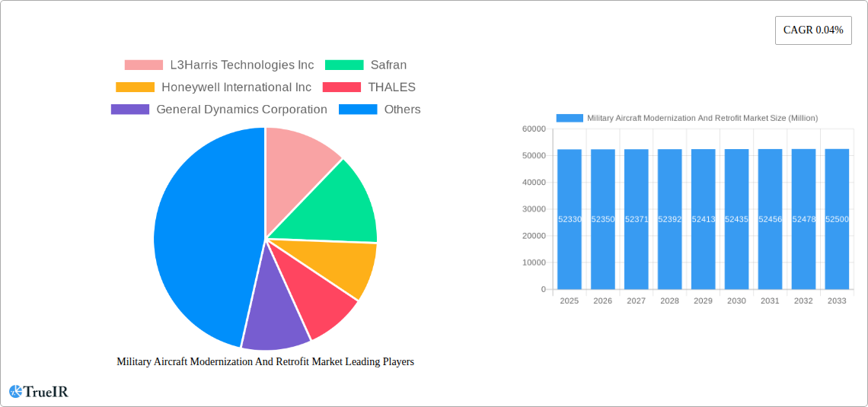This screenshot has height=407, width=868.
Task: Click the L3Harris Technologies Inc legend swatch
Action: (144, 65)
